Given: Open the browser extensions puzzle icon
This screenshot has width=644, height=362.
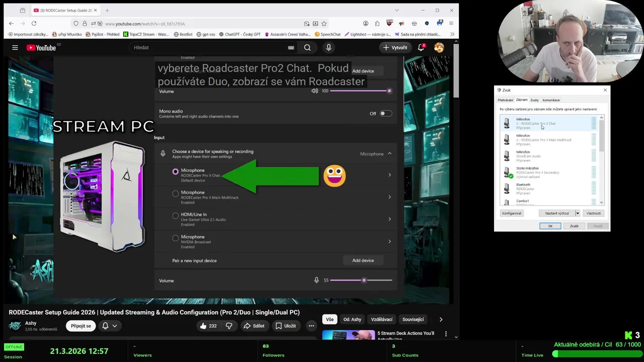Looking at the screenshot, I should (x=377, y=24).
